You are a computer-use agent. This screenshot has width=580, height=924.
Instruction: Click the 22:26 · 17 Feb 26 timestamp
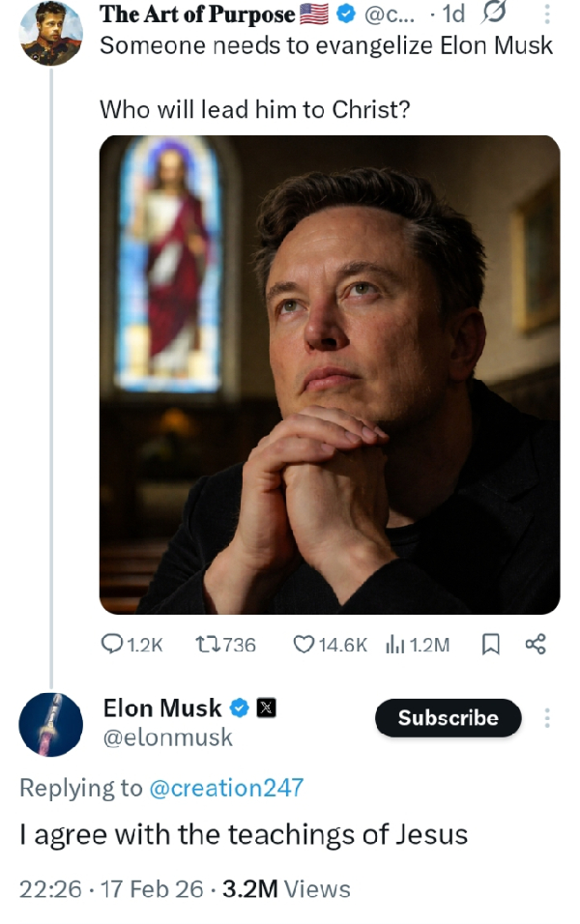[x=109, y=889]
